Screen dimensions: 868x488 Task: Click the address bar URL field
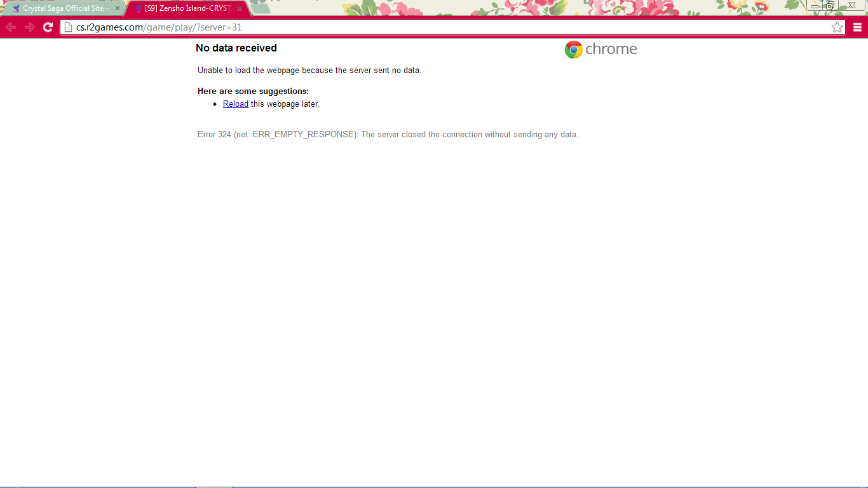pos(445,27)
